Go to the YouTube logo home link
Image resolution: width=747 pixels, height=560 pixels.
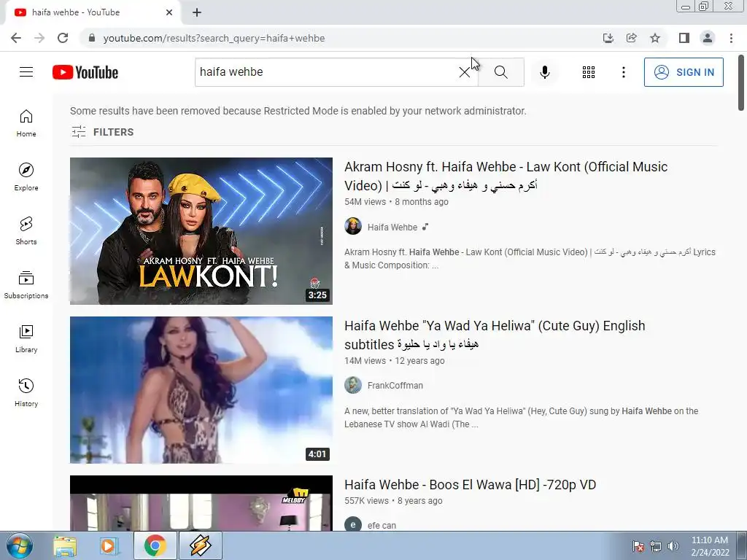click(85, 72)
